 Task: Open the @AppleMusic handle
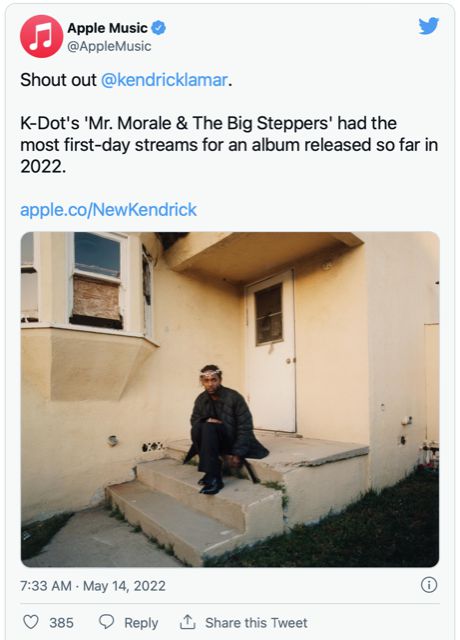[109, 46]
